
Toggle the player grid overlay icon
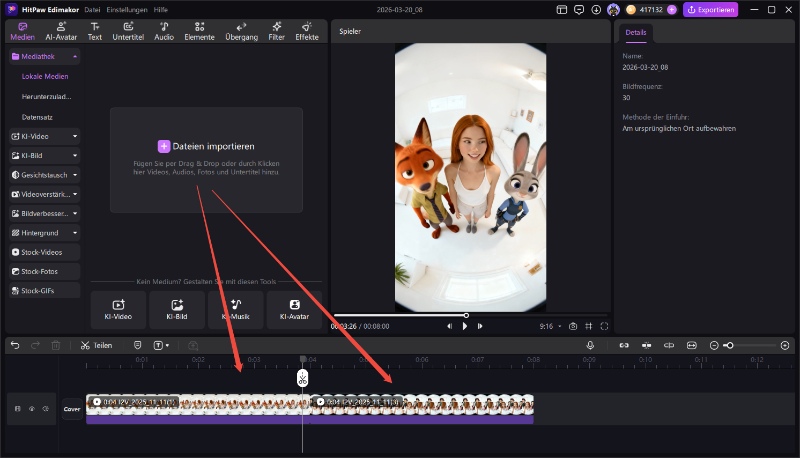click(589, 326)
